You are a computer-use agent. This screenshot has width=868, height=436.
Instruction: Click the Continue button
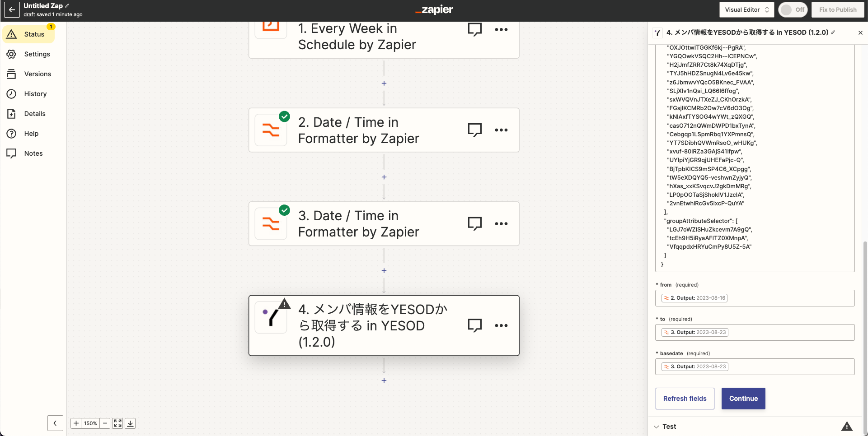click(743, 399)
